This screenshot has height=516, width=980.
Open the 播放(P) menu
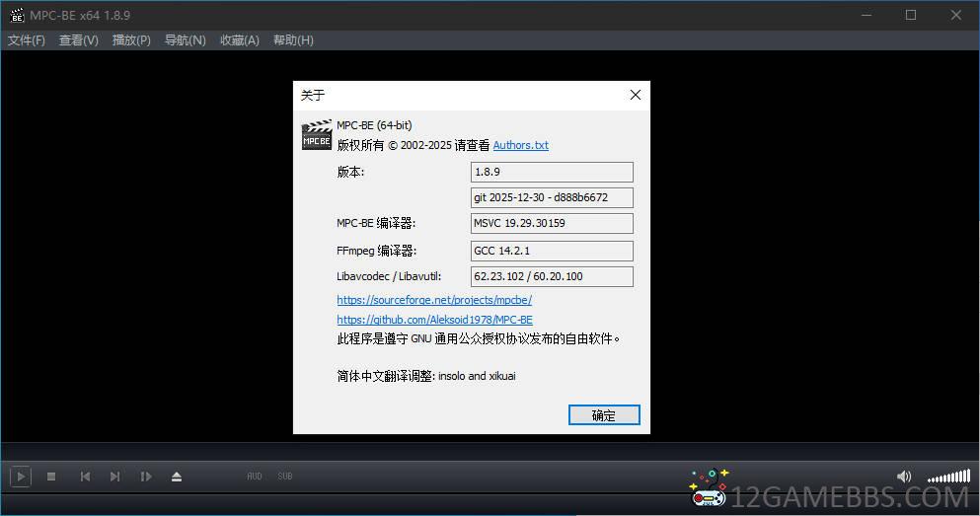point(131,40)
